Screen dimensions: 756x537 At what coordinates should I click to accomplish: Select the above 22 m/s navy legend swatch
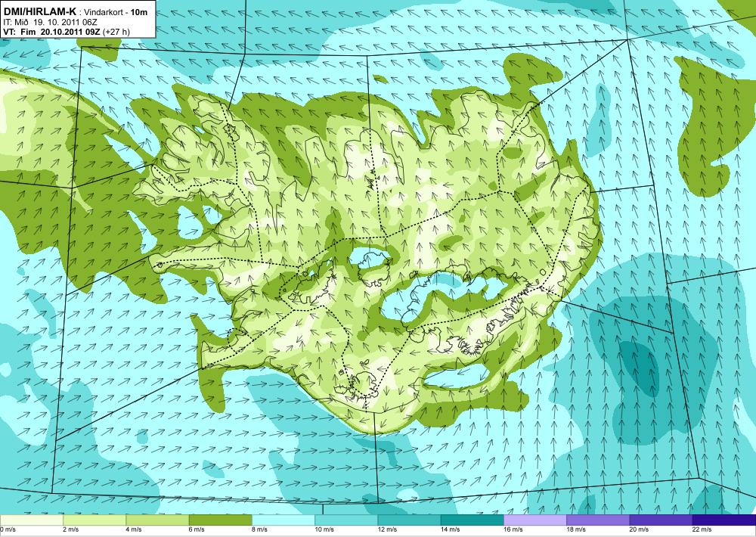[724, 520]
